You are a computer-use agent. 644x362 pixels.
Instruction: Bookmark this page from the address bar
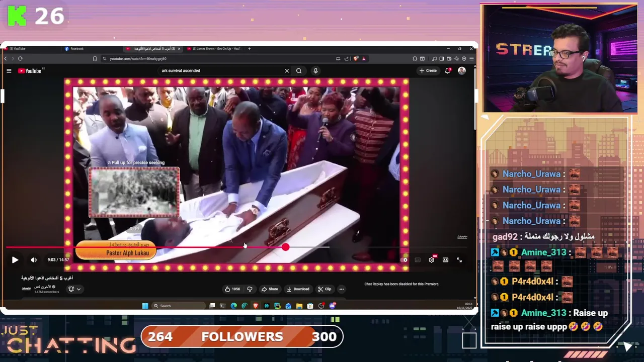coord(95,59)
